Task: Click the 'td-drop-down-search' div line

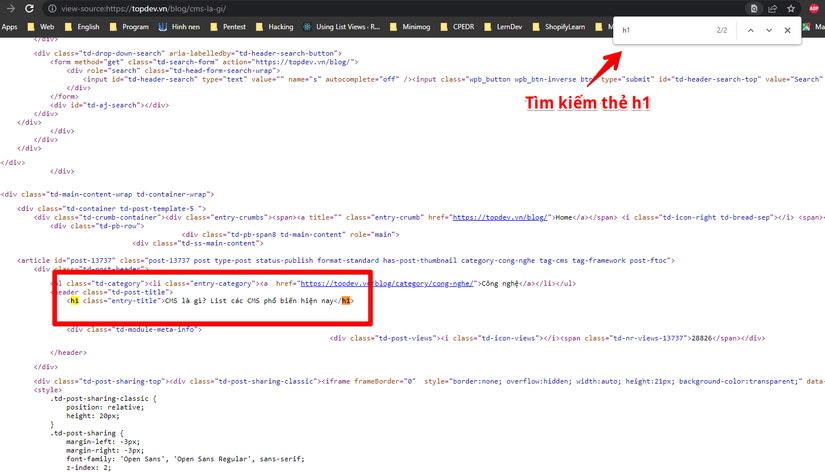Action: (x=188, y=53)
